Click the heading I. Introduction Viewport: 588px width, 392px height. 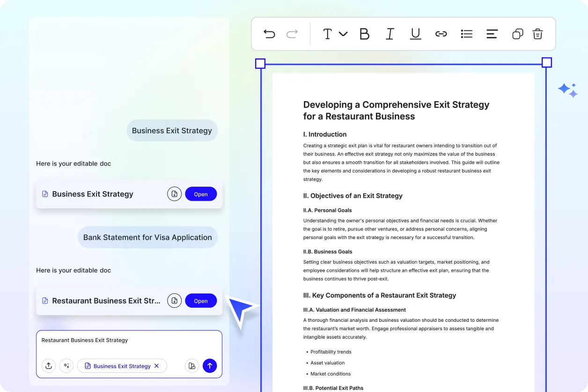tap(325, 134)
